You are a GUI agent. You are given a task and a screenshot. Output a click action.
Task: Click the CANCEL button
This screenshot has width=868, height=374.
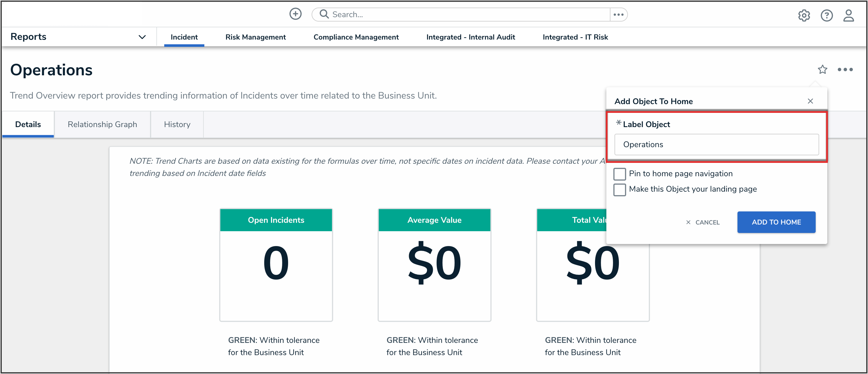703,222
